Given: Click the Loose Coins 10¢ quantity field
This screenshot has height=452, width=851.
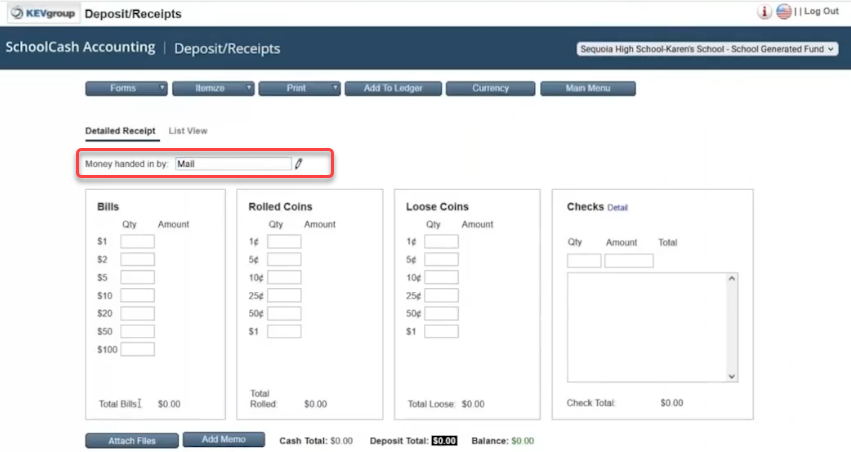Looking at the screenshot, I should 441,277.
